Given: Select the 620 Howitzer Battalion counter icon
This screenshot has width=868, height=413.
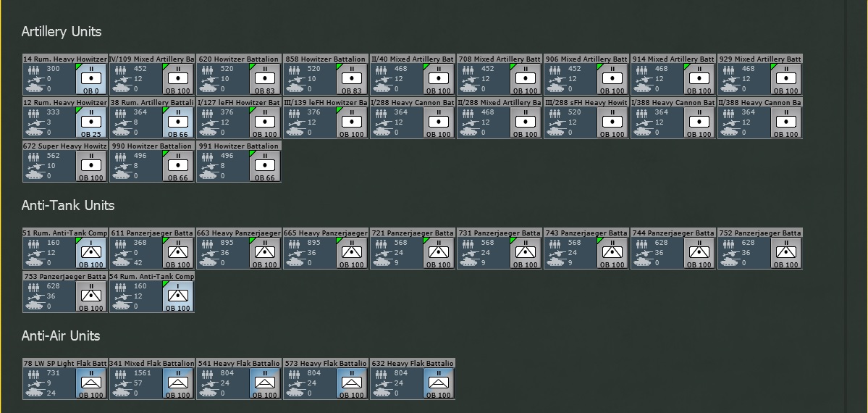Looking at the screenshot, I should coord(265,79).
